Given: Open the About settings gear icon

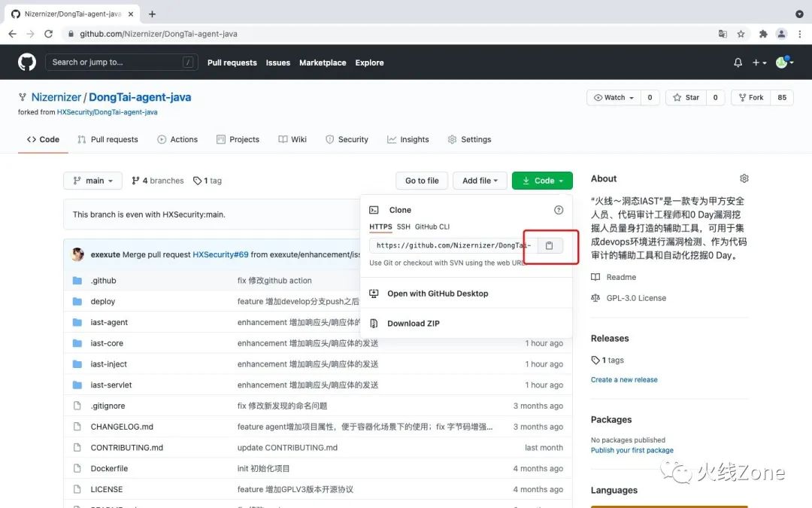Looking at the screenshot, I should [x=744, y=178].
